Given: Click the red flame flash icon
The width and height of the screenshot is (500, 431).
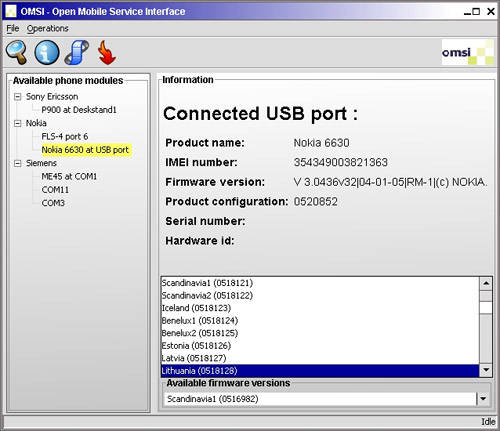Looking at the screenshot, I should click(107, 52).
